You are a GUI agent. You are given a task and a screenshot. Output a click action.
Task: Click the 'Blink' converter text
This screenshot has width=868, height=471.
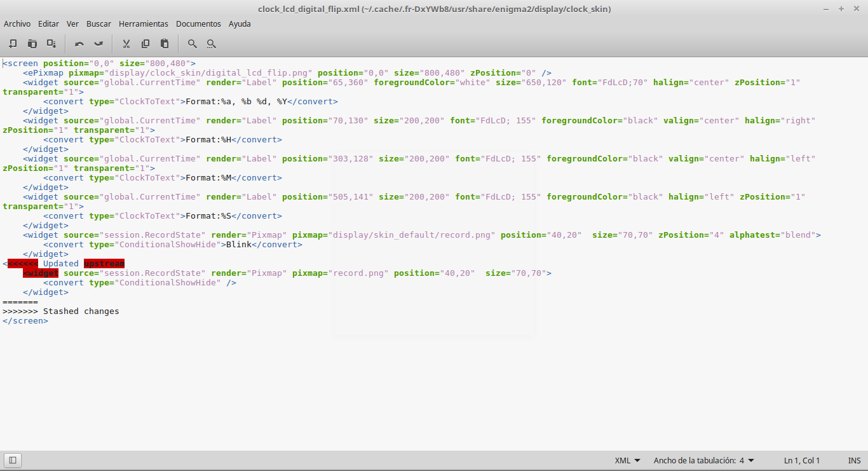239,244
